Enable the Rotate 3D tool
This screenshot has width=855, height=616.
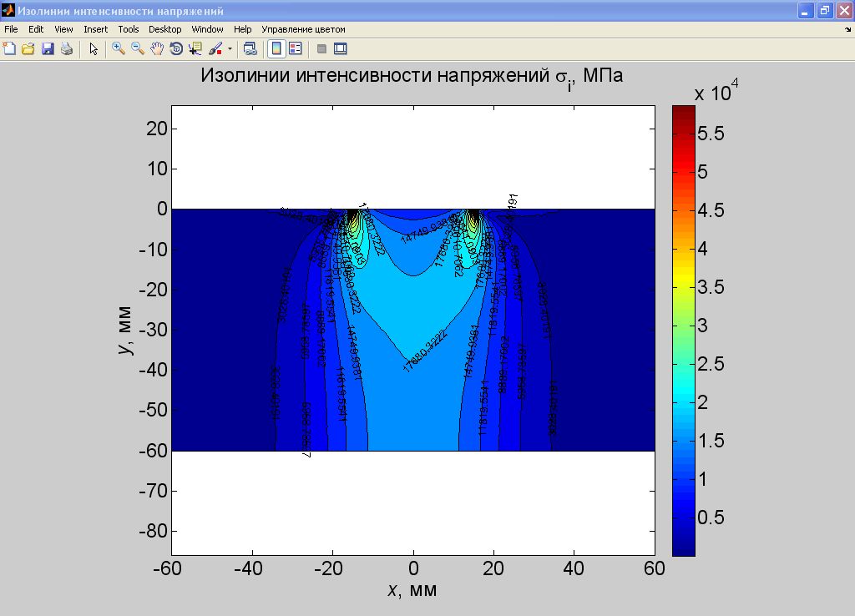coord(176,49)
